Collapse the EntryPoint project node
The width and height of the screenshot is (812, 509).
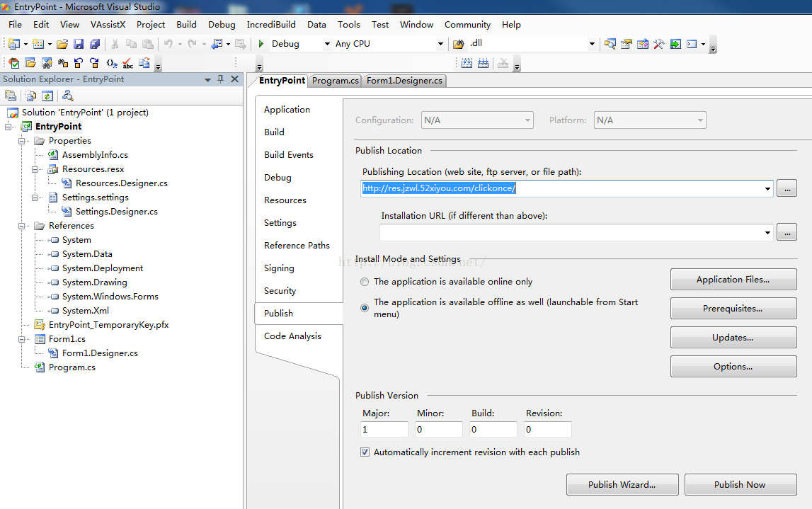click(8, 126)
